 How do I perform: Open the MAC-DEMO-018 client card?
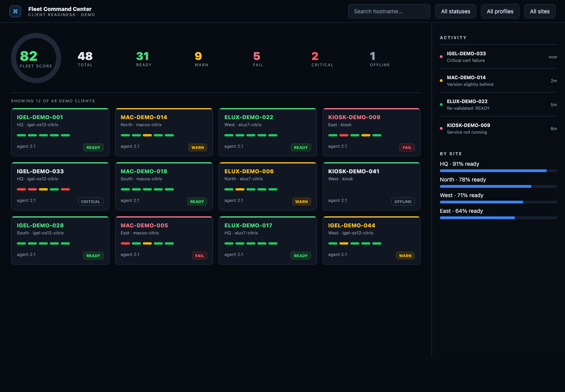pos(164,186)
